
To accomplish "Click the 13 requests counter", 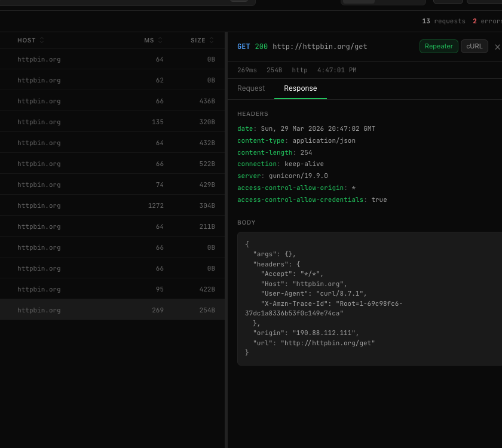I will pos(443,21).
